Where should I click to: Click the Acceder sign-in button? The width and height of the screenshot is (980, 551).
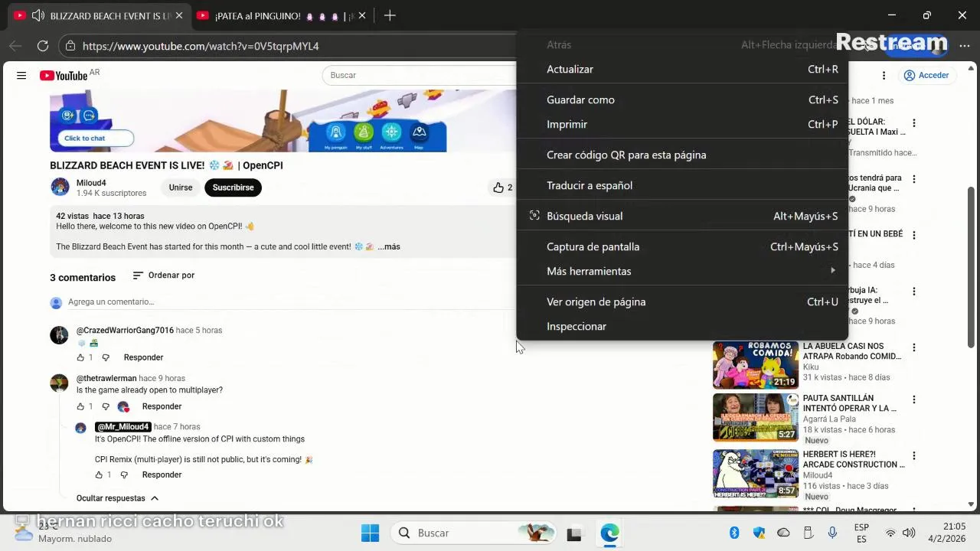point(926,75)
